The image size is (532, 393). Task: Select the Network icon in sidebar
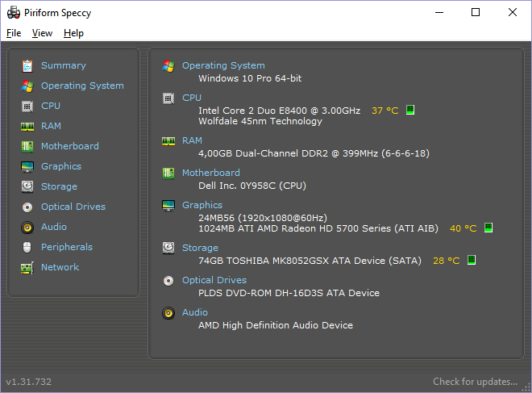tap(27, 267)
